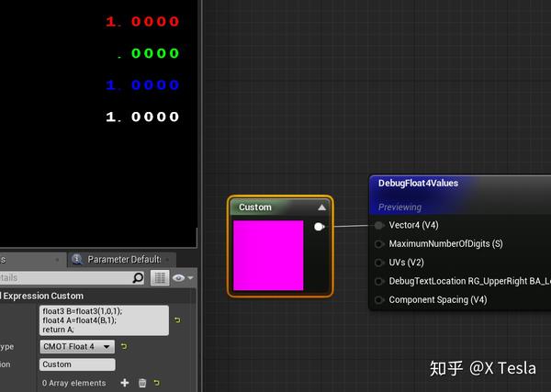Click the Custom node output pin
Image resolution: width=551 pixels, height=392 pixels.
point(319,227)
